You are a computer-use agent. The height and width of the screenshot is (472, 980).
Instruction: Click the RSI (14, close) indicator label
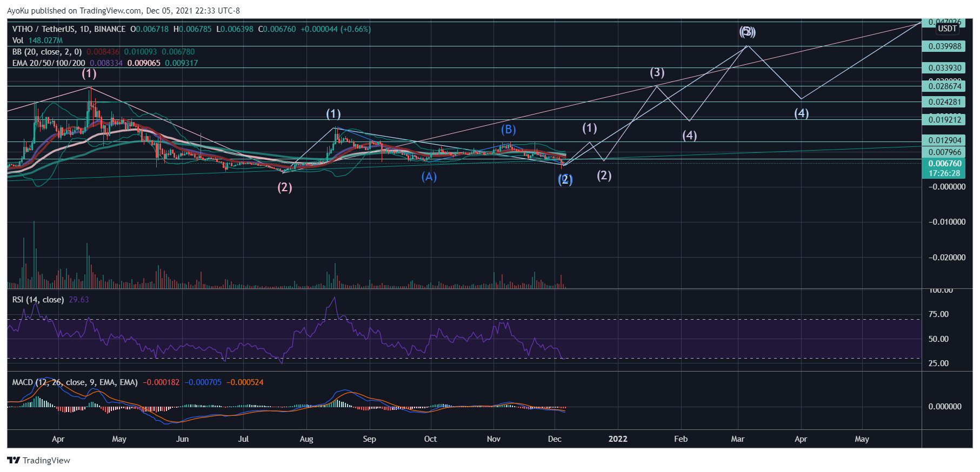pos(38,300)
